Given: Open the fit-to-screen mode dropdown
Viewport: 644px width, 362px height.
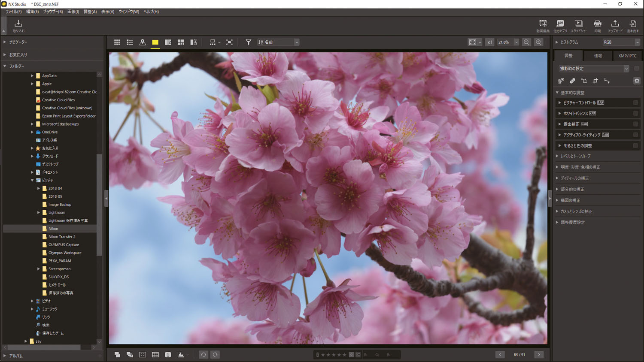Looking at the screenshot, I should point(475,42).
